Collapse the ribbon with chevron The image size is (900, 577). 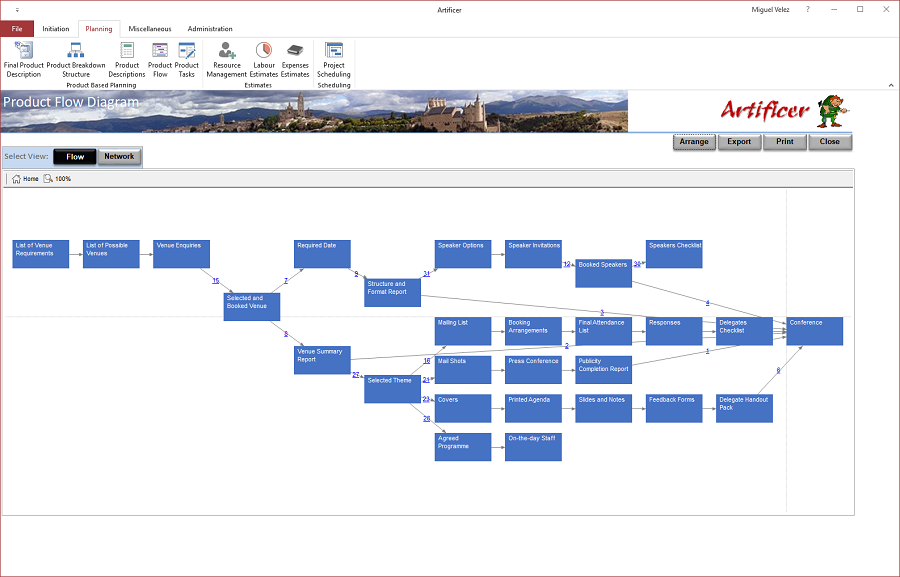pyautogui.click(x=891, y=85)
